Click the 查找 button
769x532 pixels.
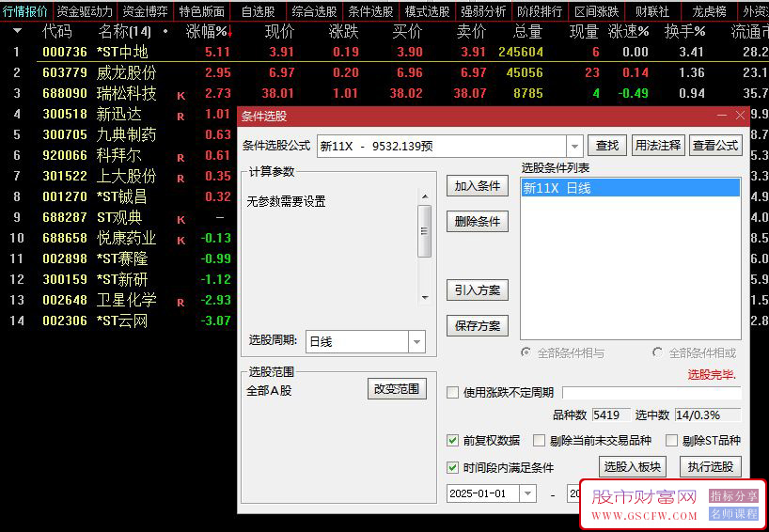coord(607,146)
